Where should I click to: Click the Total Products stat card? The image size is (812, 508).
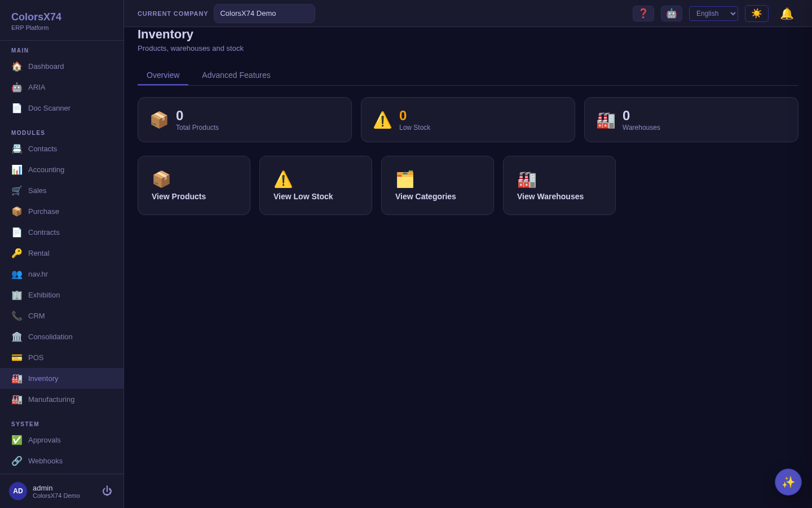(245, 120)
